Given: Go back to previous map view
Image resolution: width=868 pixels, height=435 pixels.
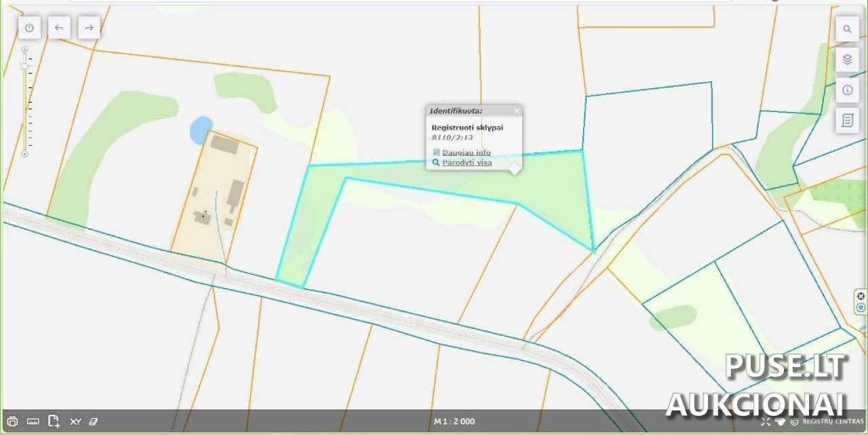Looking at the screenshot, I should 59,28.
